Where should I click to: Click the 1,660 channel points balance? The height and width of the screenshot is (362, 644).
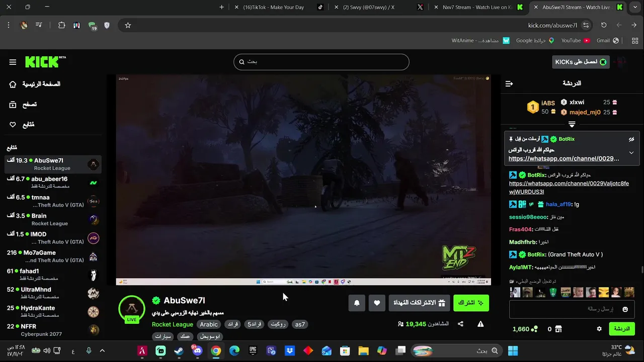[x=525, y=329]
